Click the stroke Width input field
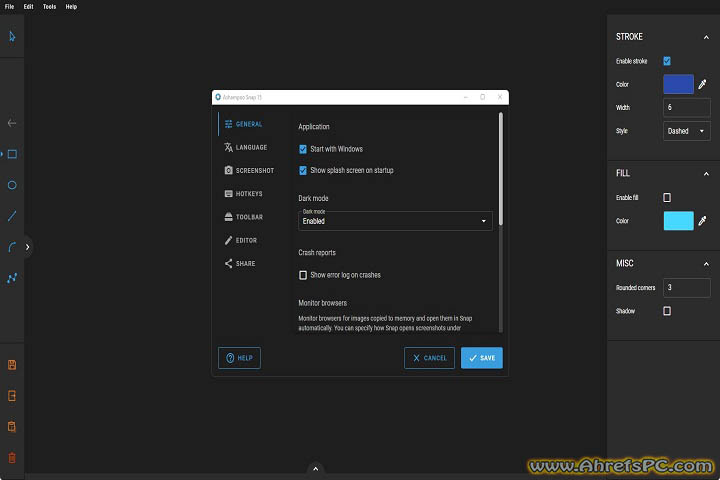This screenshot has height=480, width=720. [686, 107]
